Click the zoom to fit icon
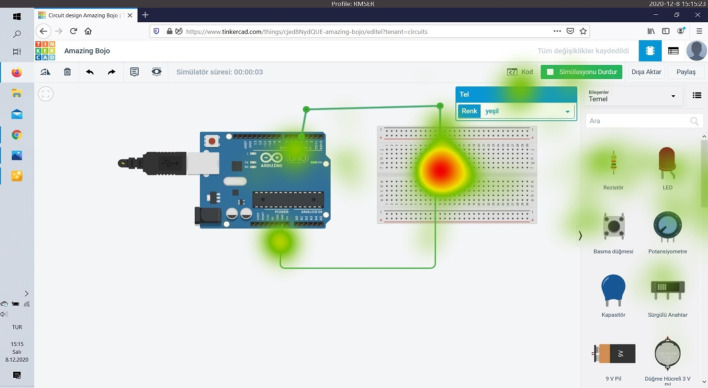The image size is (708, 388). point(46,94)
